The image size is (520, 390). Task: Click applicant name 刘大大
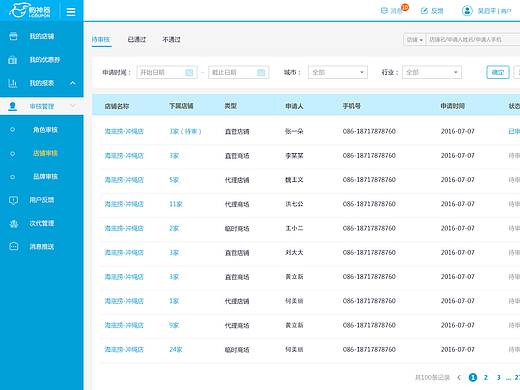tap(294, 253)
